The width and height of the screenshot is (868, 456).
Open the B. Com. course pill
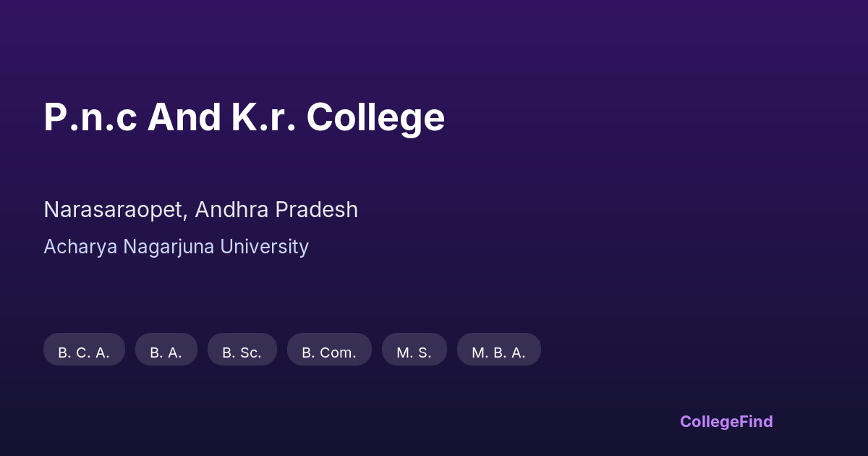(329, 351)
